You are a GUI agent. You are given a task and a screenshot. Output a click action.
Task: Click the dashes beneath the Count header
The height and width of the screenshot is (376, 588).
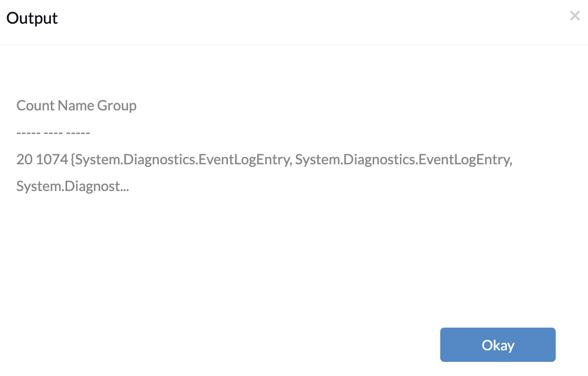(29, 133)
